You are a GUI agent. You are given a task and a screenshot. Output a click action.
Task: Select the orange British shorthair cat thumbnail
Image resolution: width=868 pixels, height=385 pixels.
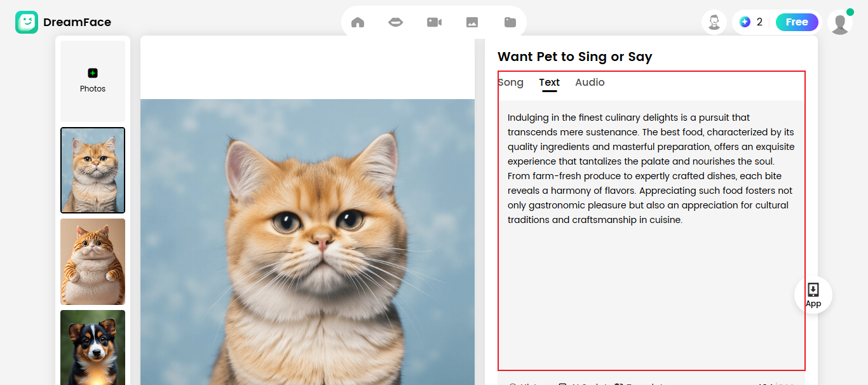coord(93,170)
